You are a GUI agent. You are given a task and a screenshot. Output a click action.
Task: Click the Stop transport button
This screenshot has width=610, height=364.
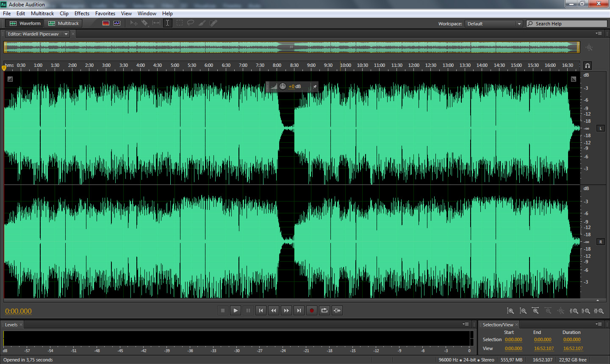223,310
